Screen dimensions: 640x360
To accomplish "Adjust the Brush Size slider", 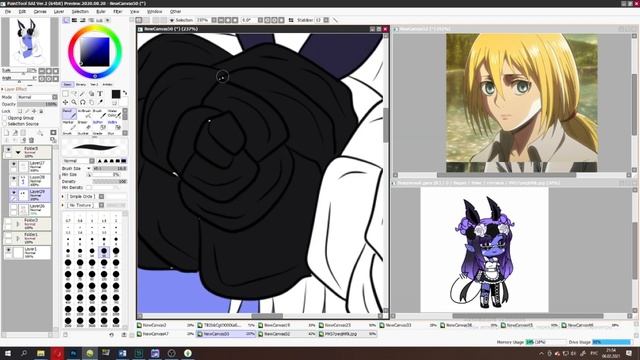I will pos(110,169).
